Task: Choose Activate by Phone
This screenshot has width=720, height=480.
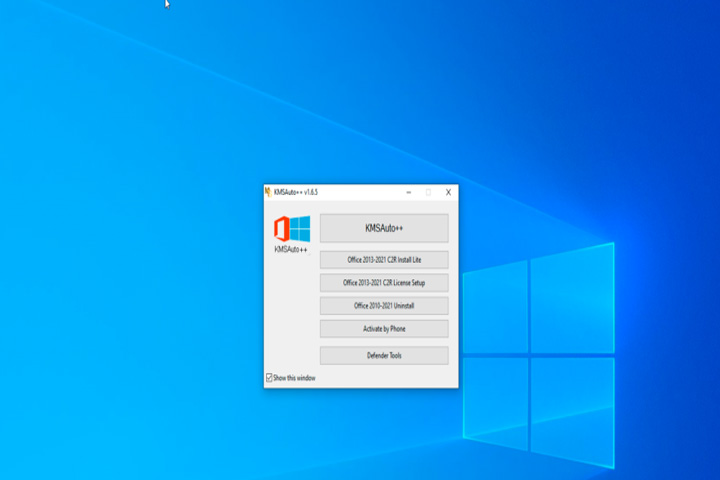Action: [384, 328]
